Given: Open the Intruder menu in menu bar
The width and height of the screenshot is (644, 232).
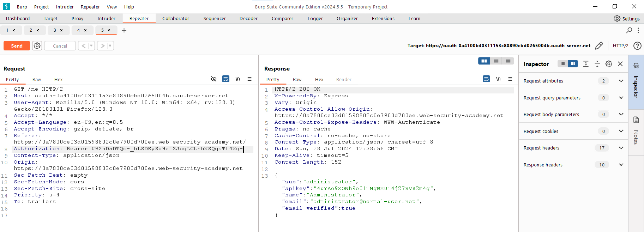Looking at the screenshot, I should [x=65, y=7].
